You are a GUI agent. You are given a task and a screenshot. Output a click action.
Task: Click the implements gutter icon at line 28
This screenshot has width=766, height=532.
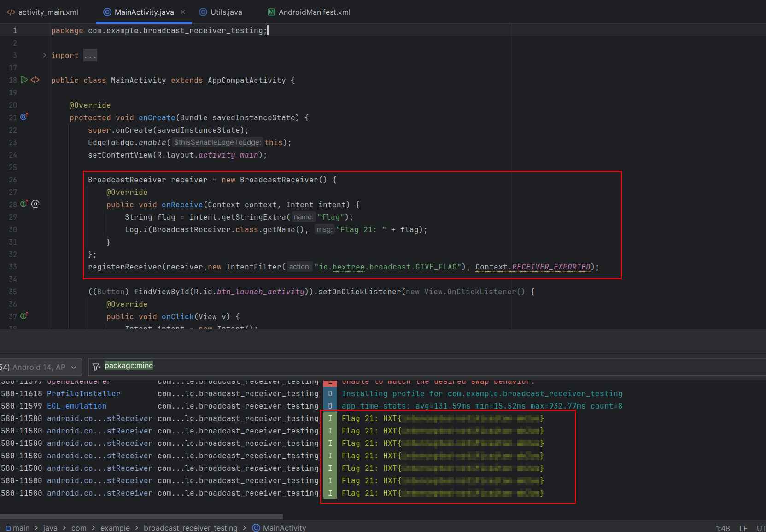pos(24,204)
